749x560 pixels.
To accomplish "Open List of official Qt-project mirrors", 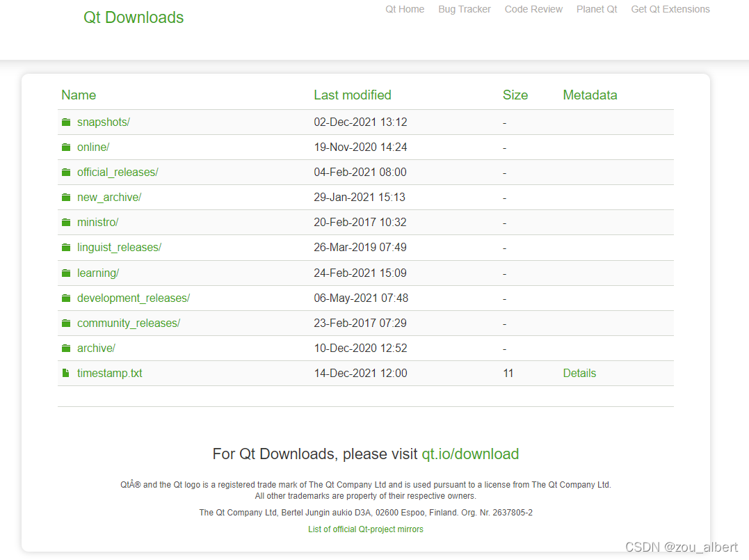I will click(365, 529).
